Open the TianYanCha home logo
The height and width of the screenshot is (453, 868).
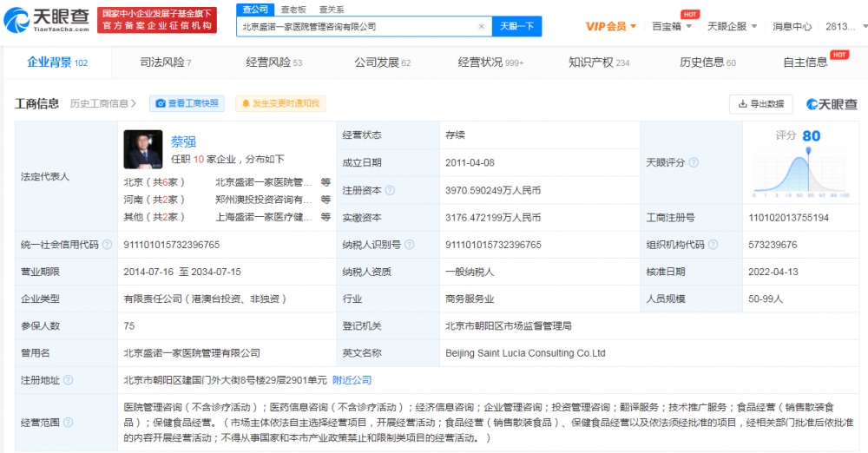click(x=47, y=20)
